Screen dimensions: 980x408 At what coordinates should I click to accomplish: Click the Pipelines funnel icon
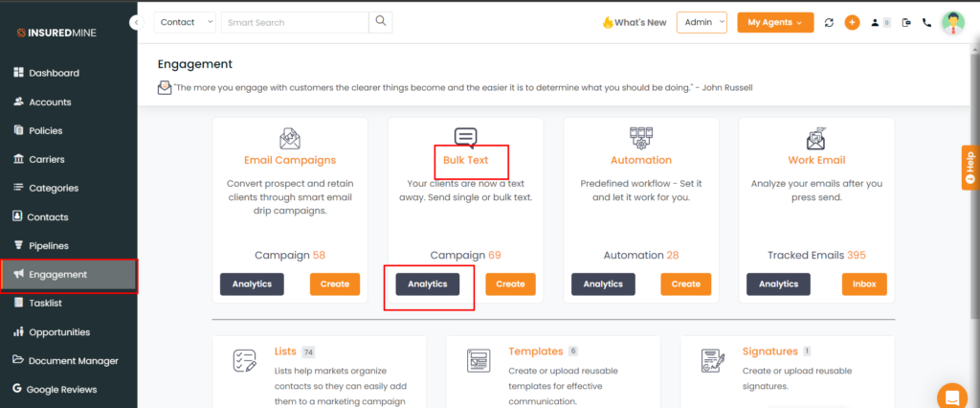[x=18, y=245]
